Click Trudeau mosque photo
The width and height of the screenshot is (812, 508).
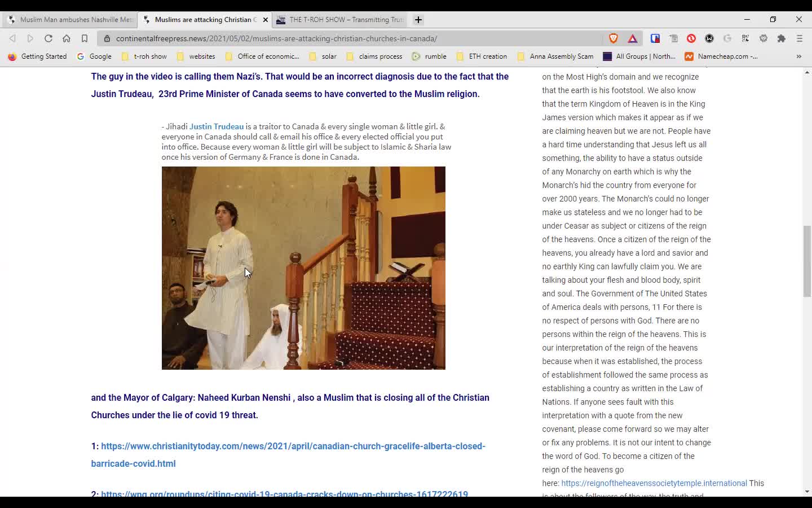point(303,268)
